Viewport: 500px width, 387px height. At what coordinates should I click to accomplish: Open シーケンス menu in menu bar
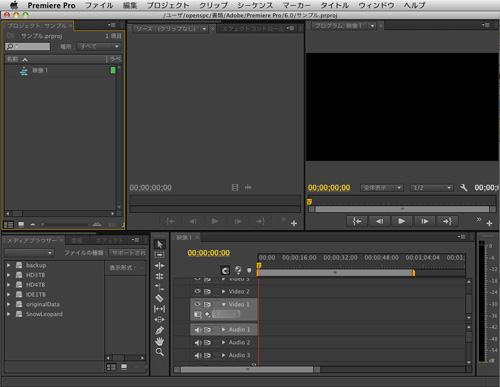click(x=255, y=5)
